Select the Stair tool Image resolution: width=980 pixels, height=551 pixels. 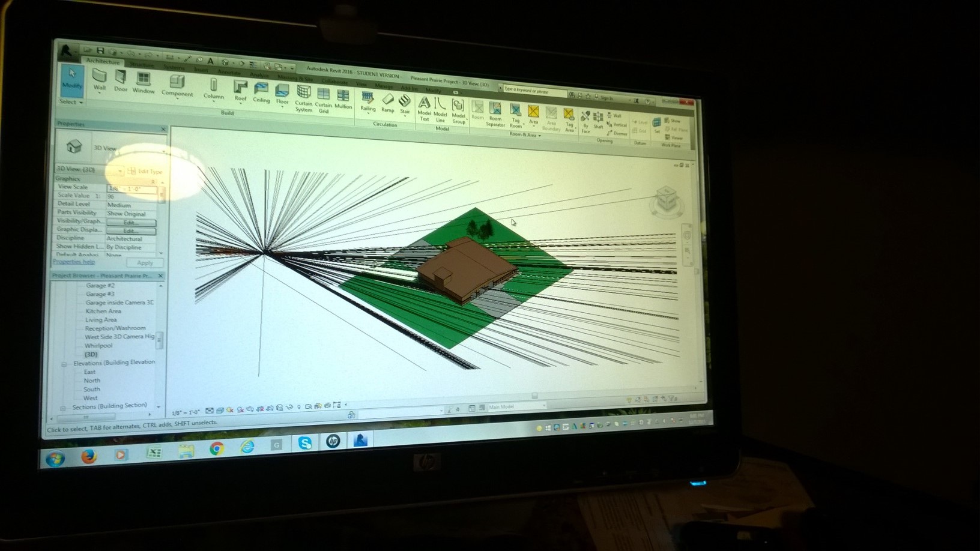click(405, 104)
